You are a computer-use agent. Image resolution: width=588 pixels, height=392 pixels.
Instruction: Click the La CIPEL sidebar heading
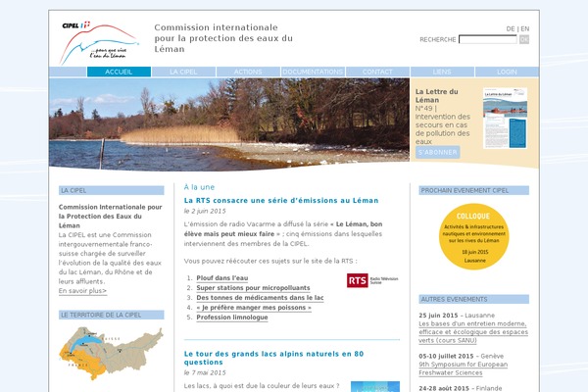tap(111, 190)
